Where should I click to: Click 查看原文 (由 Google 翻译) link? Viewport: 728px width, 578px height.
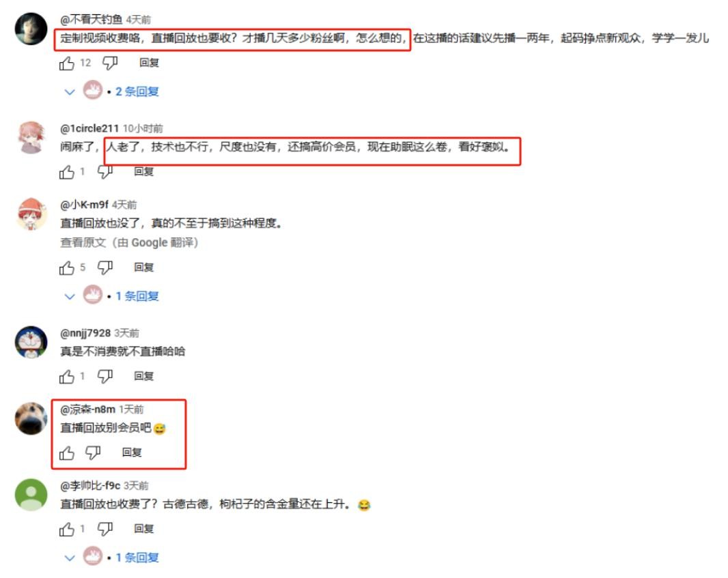129,243
